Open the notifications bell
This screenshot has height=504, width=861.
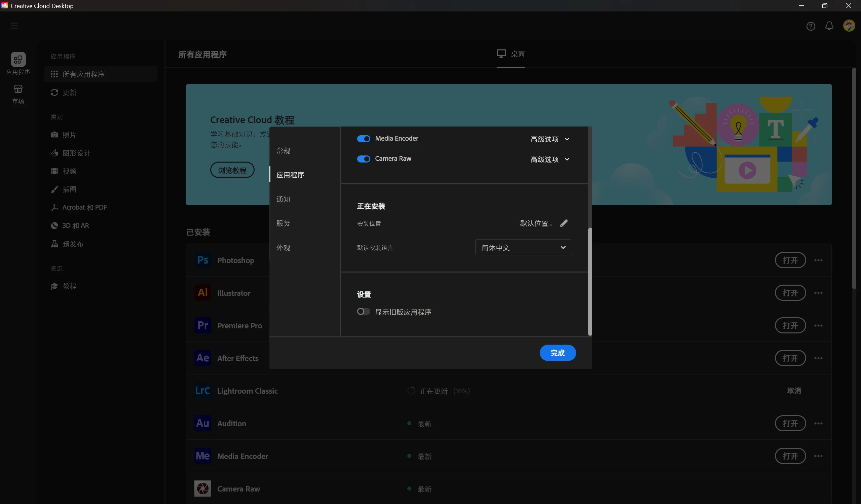830,26
